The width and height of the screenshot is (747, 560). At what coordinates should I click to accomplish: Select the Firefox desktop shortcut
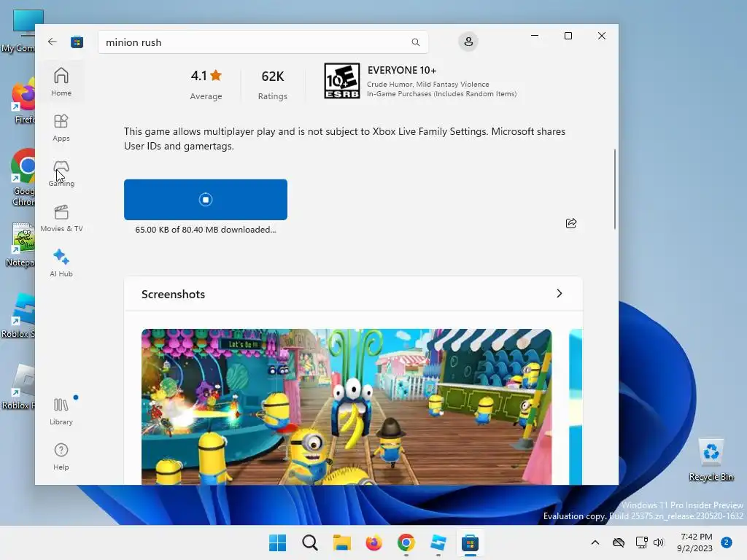pos(23,102)
